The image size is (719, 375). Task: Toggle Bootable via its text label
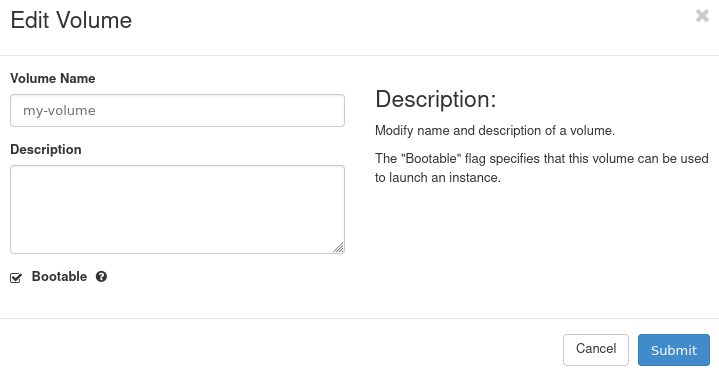tap(59, 276)
